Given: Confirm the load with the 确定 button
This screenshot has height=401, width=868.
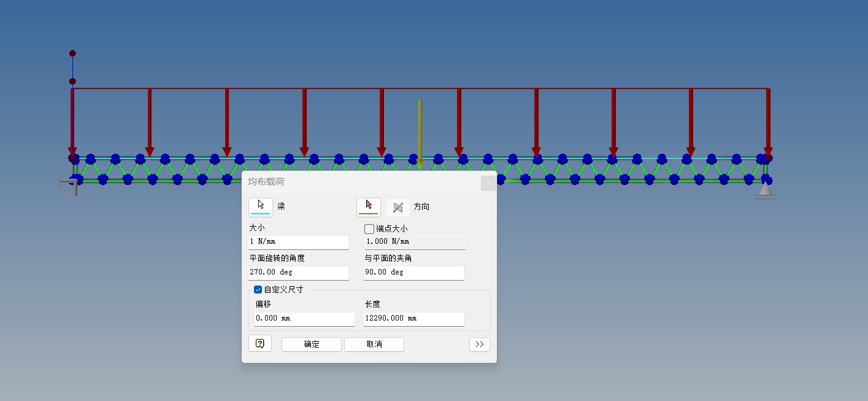Looking at the screenshot, I should (311, 344).
